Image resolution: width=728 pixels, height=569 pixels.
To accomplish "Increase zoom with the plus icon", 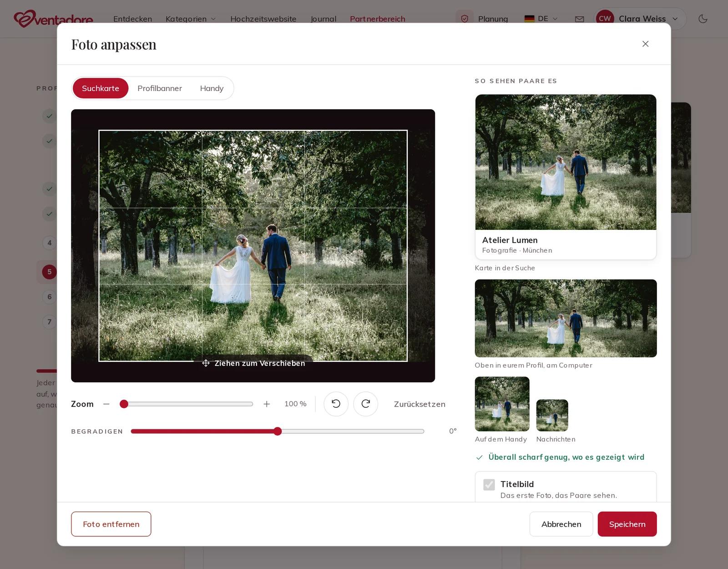I will click(267, 404).
